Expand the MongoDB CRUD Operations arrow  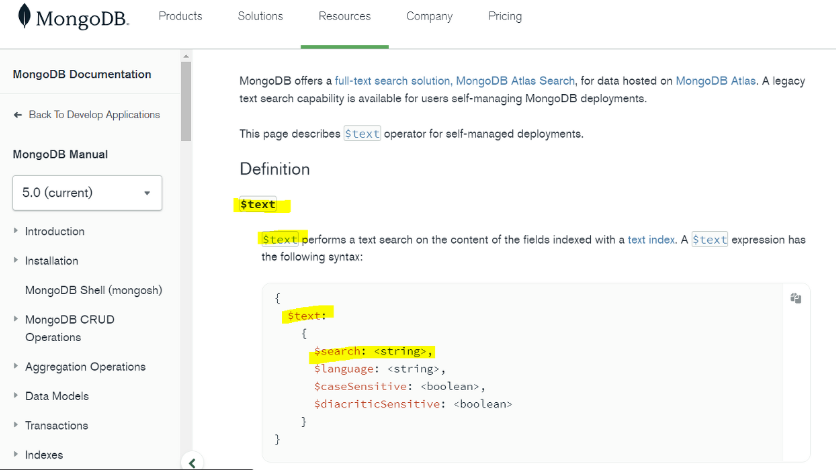click(x=15, y=319)
